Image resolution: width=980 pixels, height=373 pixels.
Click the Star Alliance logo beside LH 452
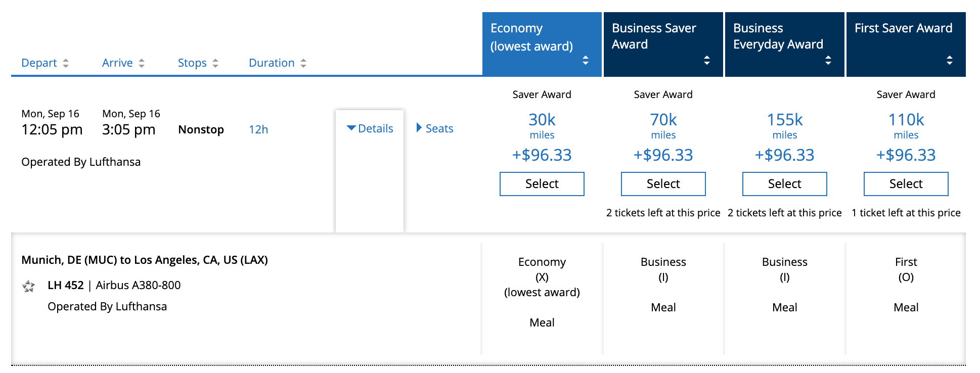coord(29,287)
